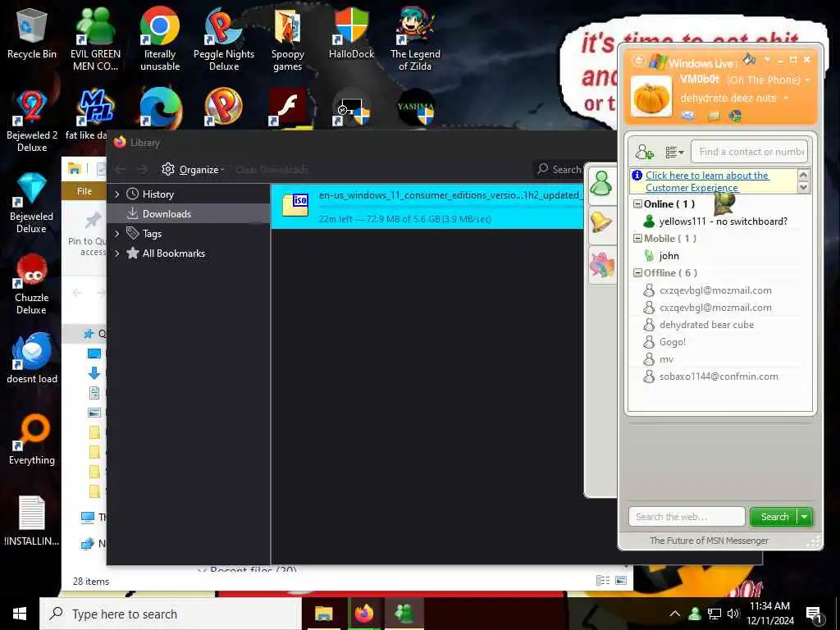Viewport: 840px width, 630px height.
Task: Click the 'Find a contact or number' field
Action: 750,152
